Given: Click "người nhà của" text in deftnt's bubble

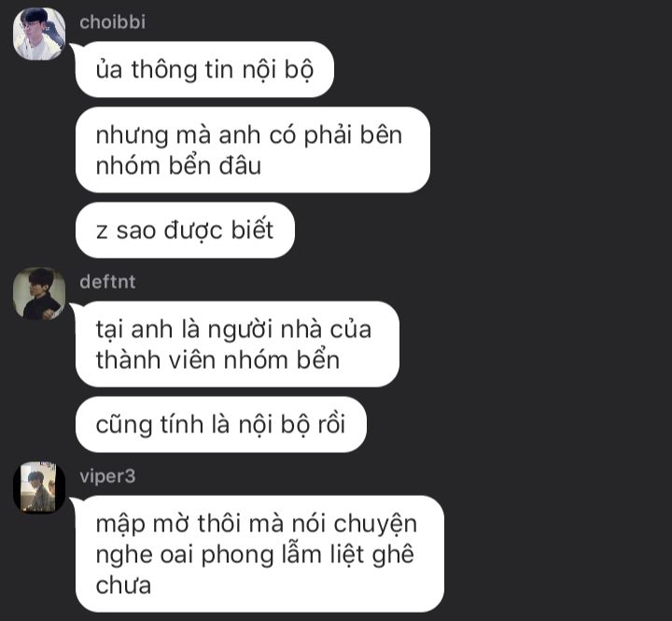Looking at the screenshot, I should tap(289, 331).
